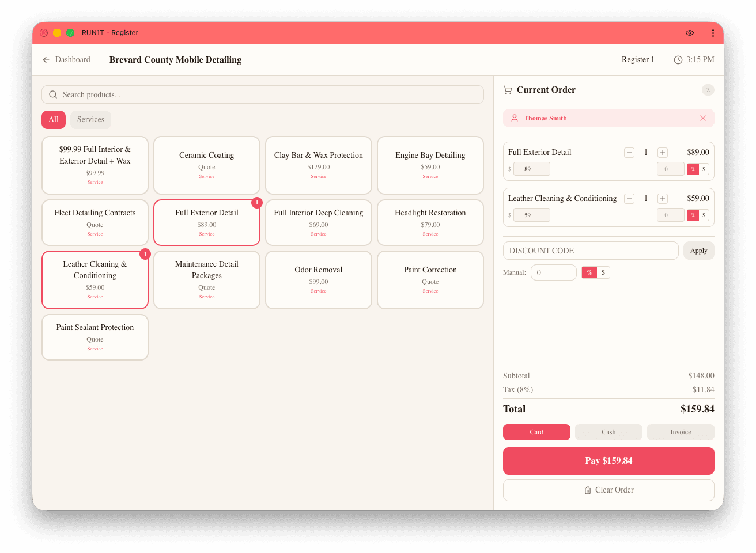This screenshot has width=756, height=553.
Task: Add another Full Exterior Detail product card
Action: 207,223
